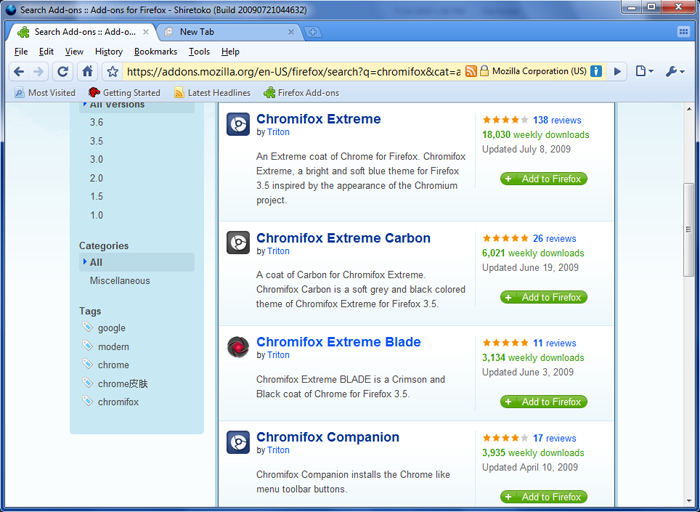Click the Chromifox Extreme add-on icon
This screenshot has height=512, width=700.
(x=238, y=124)
